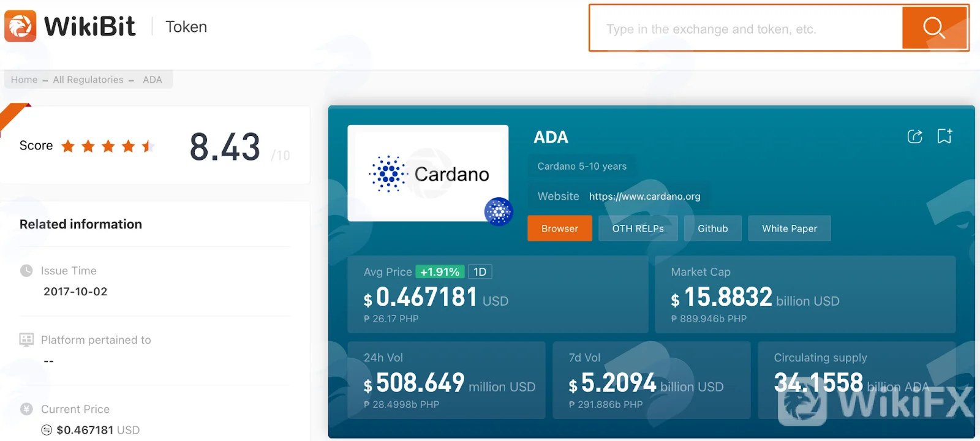Click the Issue Time clock icon

click(x=26, y=271)
